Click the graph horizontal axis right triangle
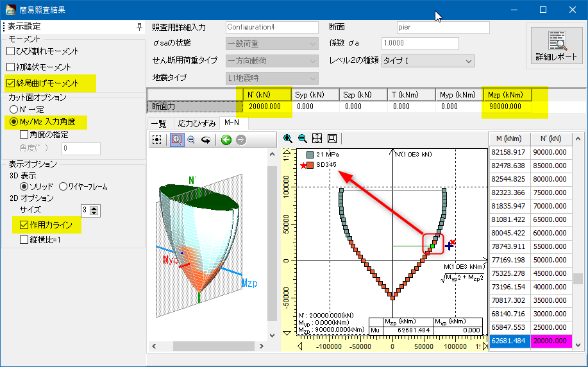 [485, 346]
